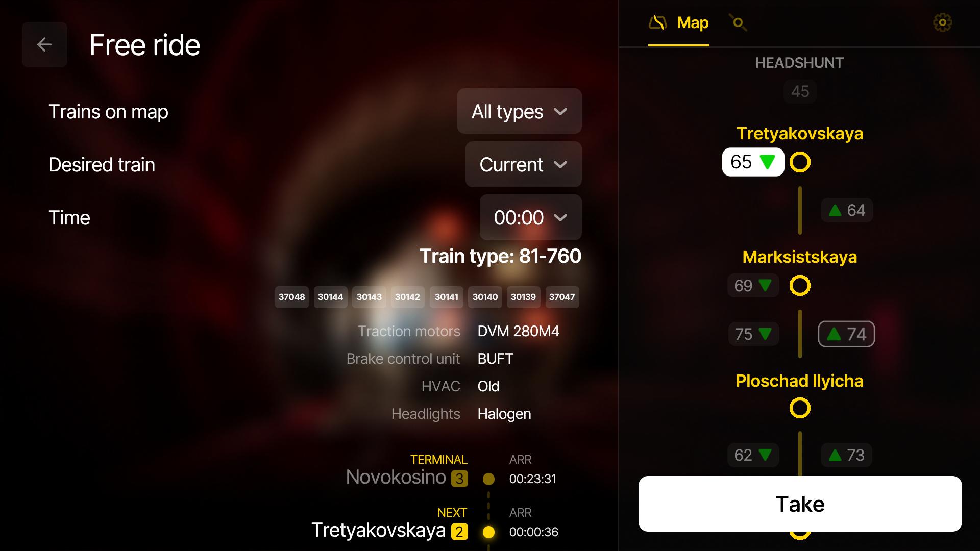The height and width of the screenshot is (551, 980).
Task: Toggle upward train 74 indicator
Action: point(845,334)
